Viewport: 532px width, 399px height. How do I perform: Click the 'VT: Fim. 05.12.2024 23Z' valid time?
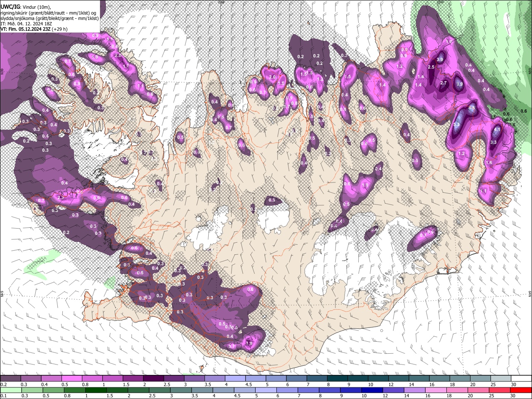click(x=25, y=29)
